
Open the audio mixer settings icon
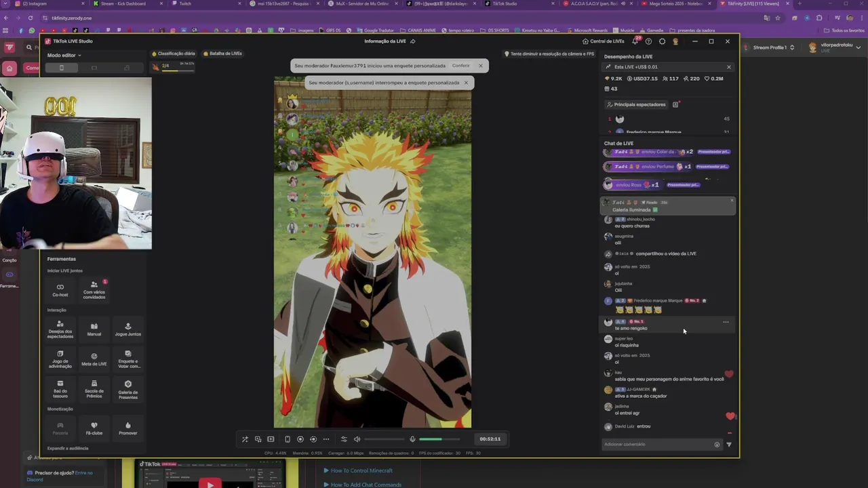point(344,439)
